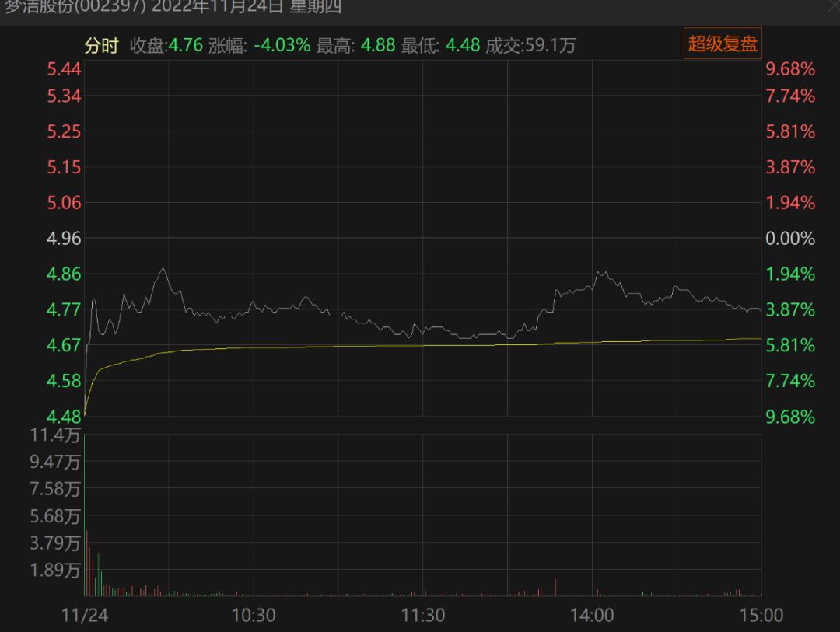Click the red 3.87% percent label
The height and width of the screenshot is (632, 840).
point(790,167)
